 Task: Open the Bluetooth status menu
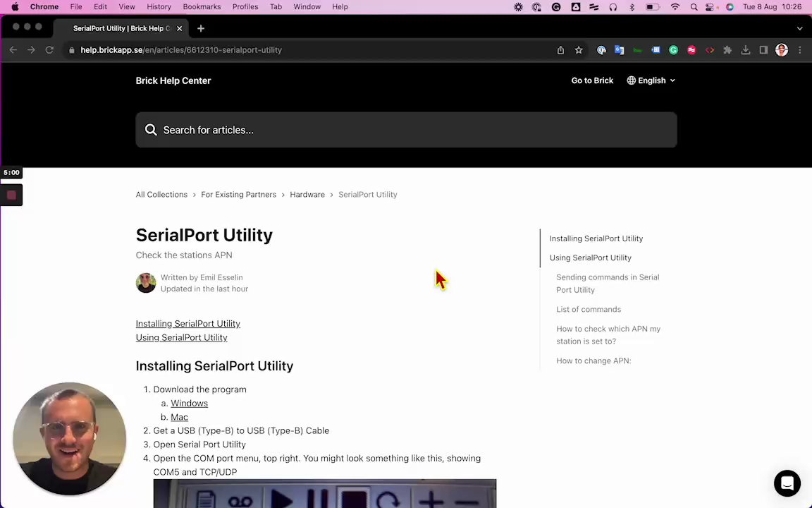632,7
